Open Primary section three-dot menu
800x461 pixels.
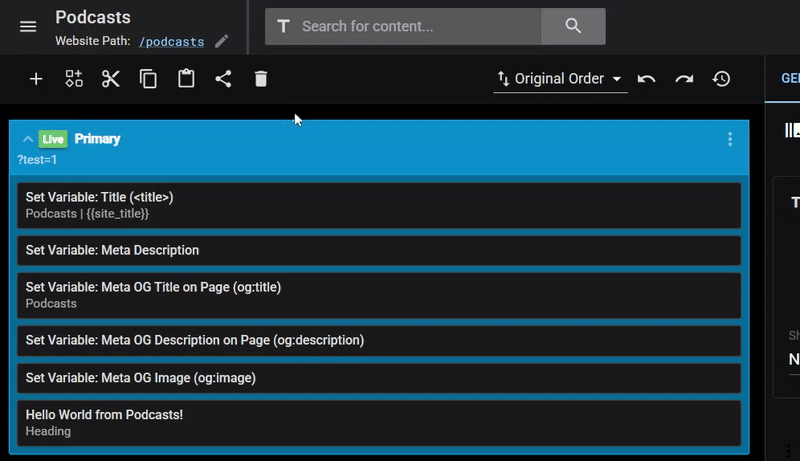coord(730,139)
